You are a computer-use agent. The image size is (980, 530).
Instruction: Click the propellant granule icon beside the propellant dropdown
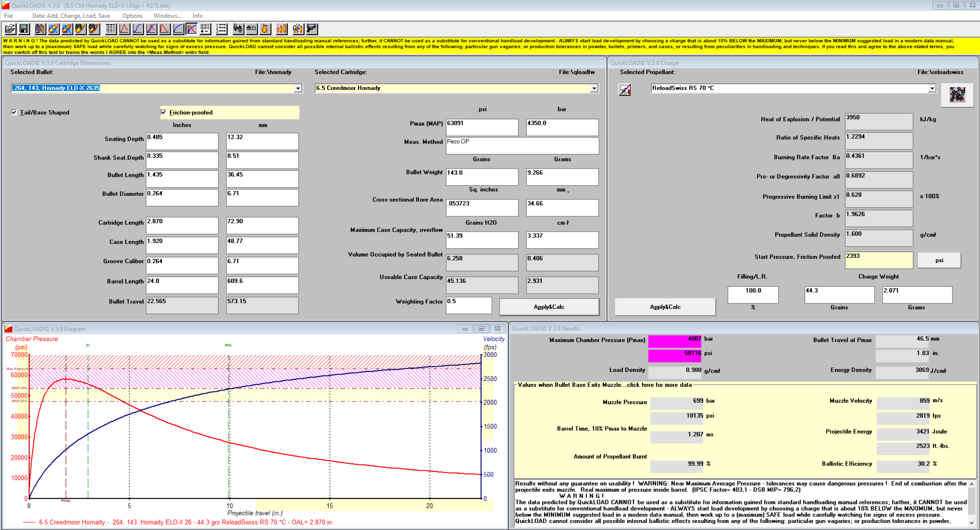(957, 94)
